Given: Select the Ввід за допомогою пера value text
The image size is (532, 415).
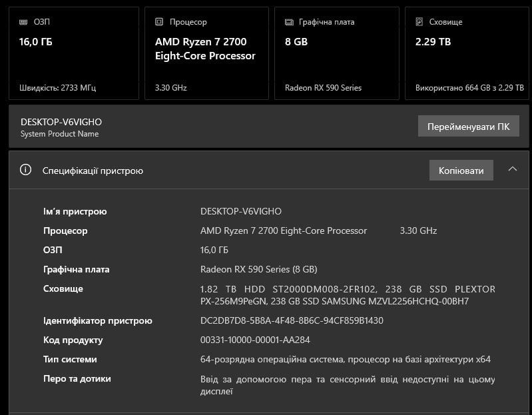Looking at the screenshot, I should point(348,385).
